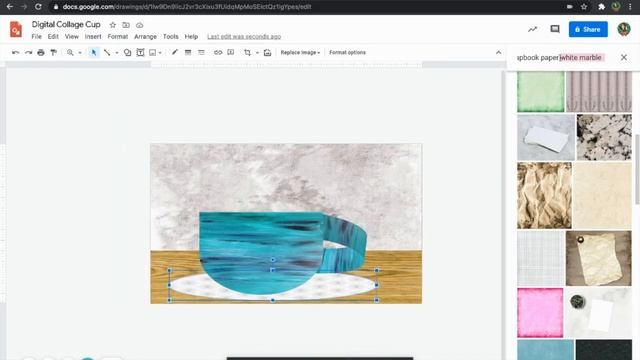This screenshot has height=360, width=640.
Task: Click the 'Last edit was seconds ago' link
Action: pos(244,37)
